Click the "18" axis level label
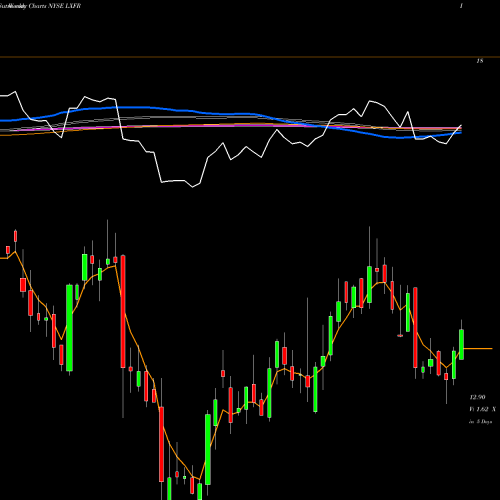Image resolution: width=500 pixels, height=500 pixels. (480, 61)
